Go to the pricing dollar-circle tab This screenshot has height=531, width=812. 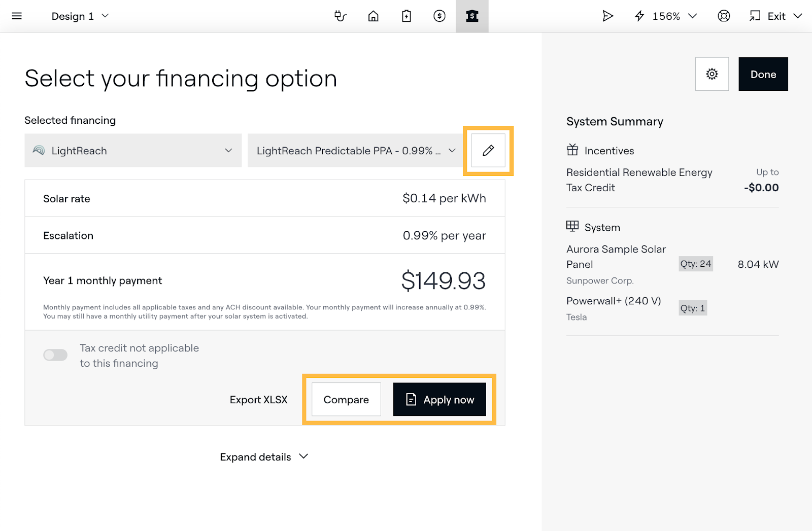439,16
